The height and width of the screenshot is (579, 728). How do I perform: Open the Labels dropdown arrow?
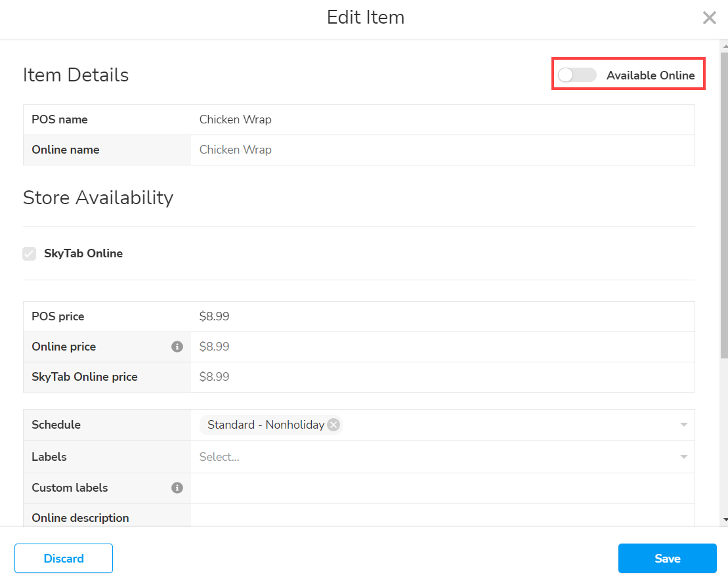[683, 457]
